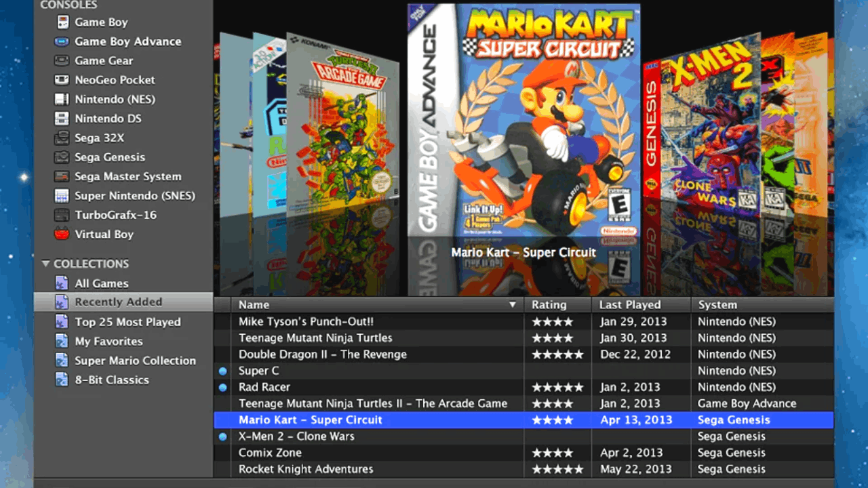Select the Teenage Mutant Ninja Turtles row
Viewport: 868px width, 488px height.
pos(524,338)
